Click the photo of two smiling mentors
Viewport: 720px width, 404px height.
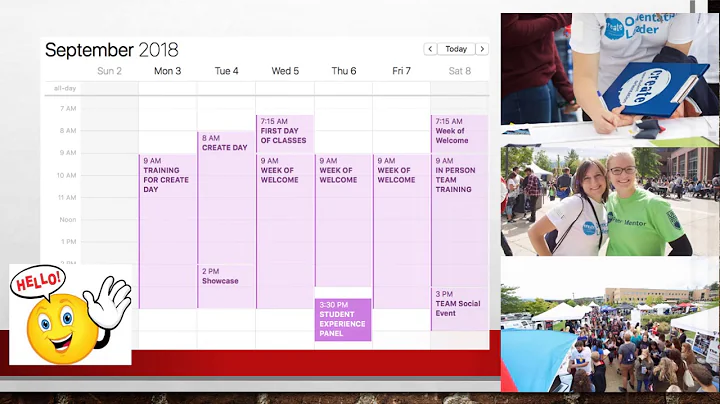(609, 201)
